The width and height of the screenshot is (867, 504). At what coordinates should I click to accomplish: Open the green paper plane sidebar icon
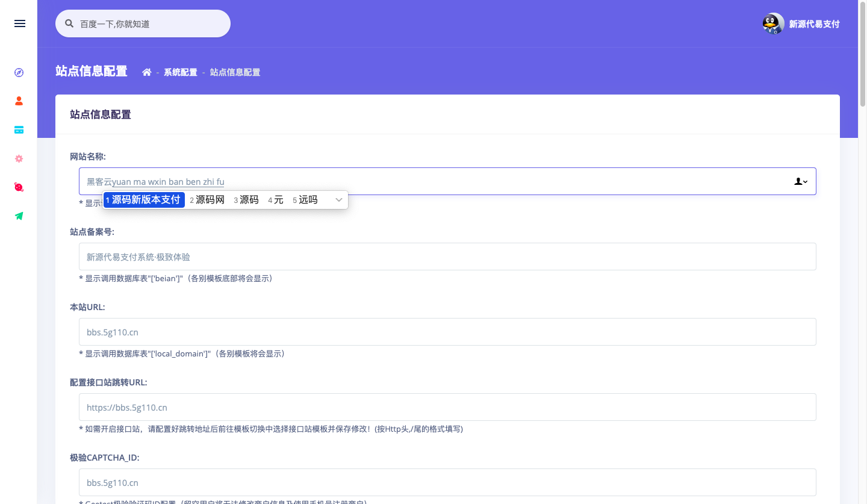(x=19, y=216)
